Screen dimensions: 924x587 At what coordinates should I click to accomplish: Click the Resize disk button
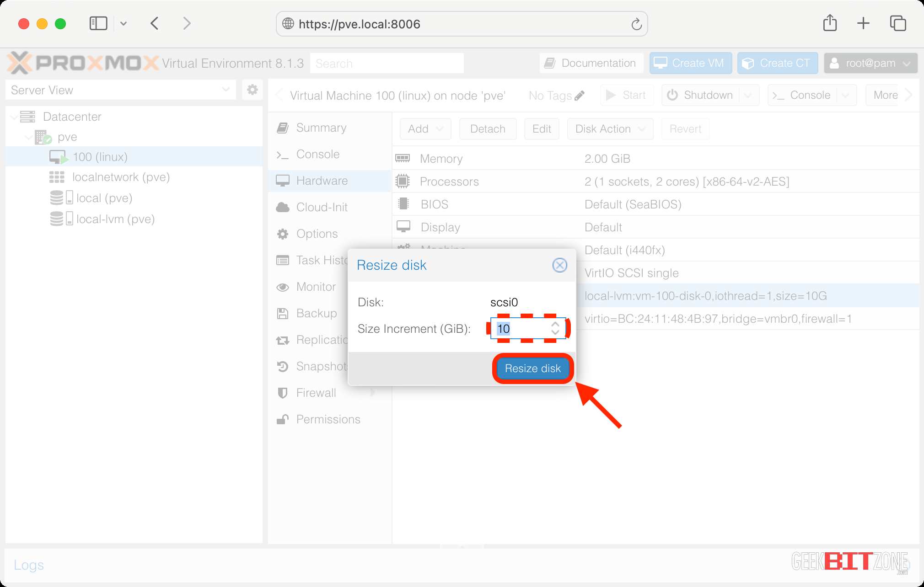coord(532,368)
